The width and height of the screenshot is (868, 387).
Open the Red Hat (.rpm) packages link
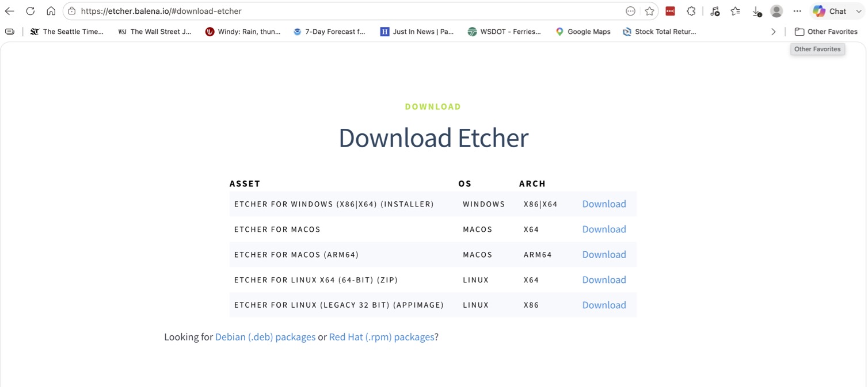point(382,337)
